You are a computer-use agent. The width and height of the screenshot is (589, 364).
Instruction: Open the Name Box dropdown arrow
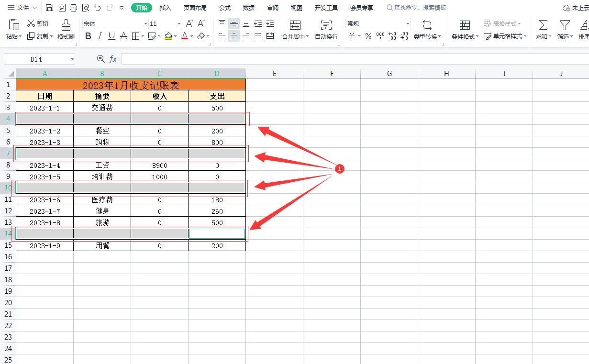coord(72,59)
